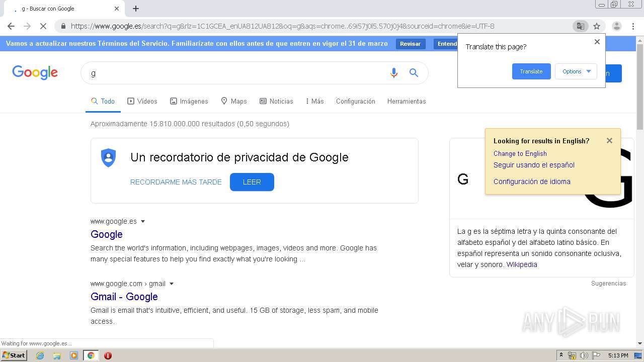Expand the translate Options dropdown
This screenshot has height=362, width=644.
coord(576,71)
